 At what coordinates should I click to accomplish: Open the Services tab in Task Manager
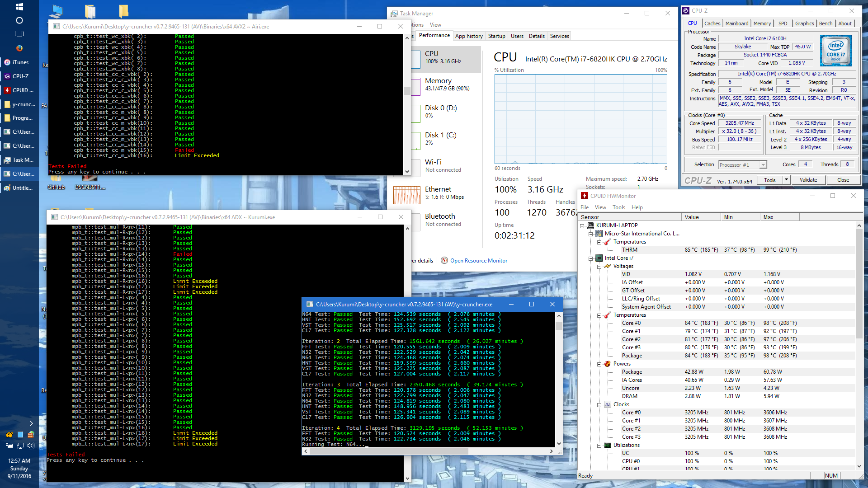click(559, 36)
